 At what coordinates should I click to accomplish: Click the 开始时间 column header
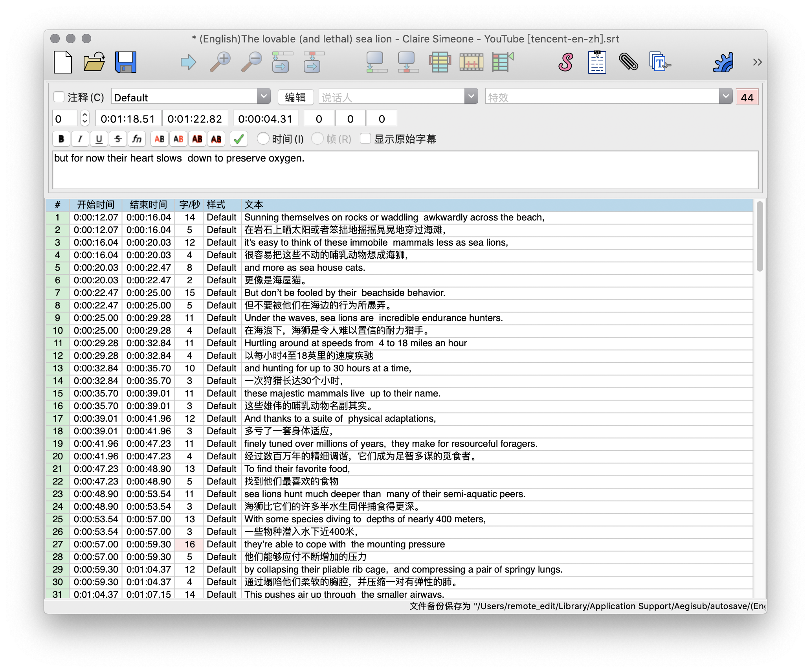pos(95,205)
